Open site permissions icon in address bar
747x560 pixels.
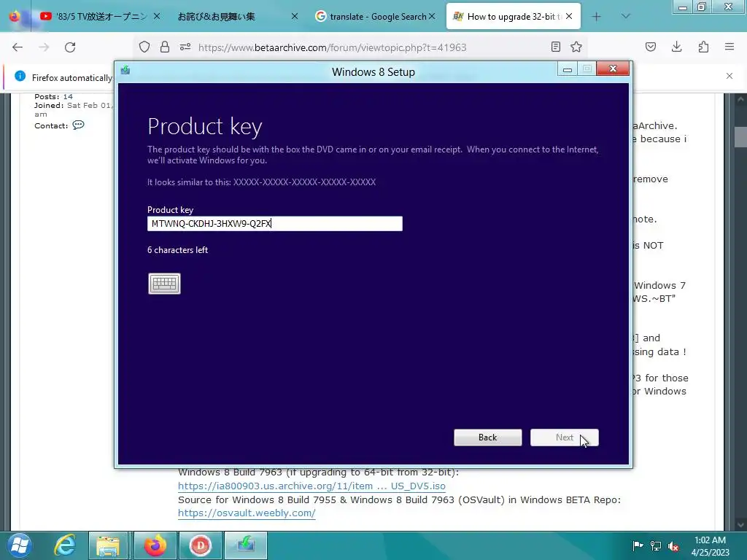[x=185, y=47]
